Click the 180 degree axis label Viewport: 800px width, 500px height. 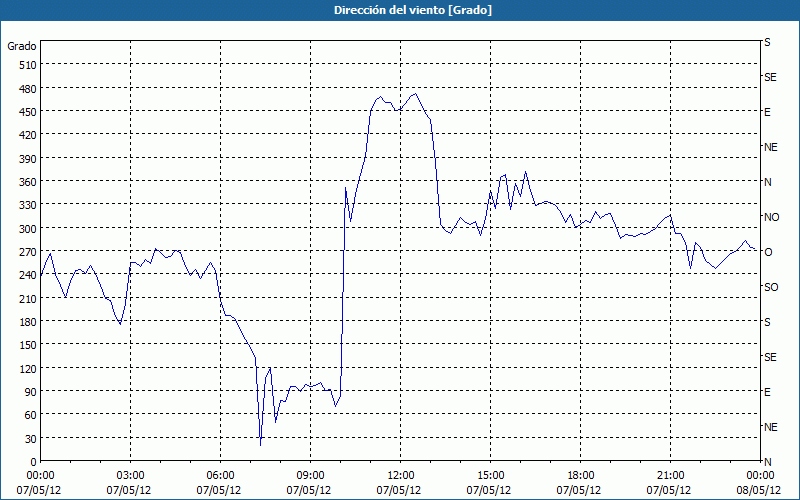pos(29,321)
